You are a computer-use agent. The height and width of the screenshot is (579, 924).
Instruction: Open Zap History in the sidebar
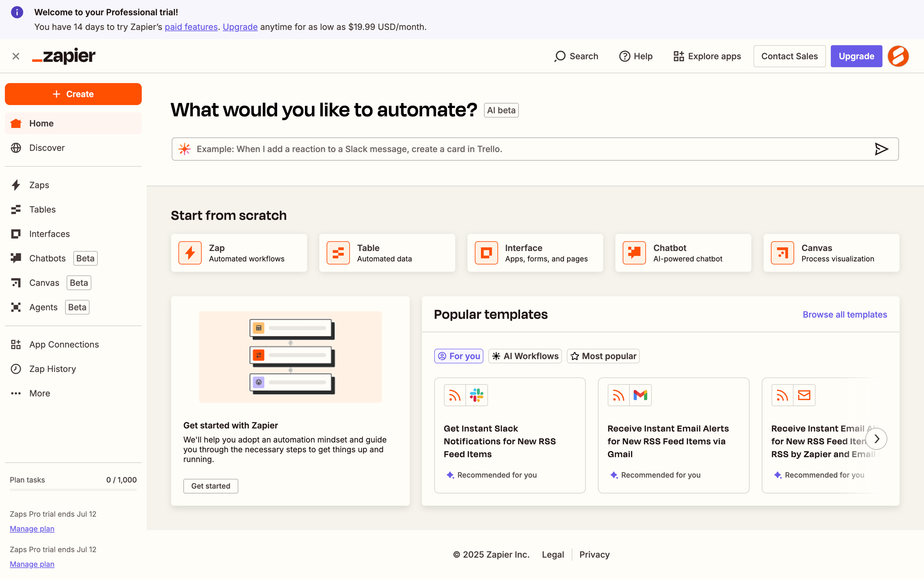(x=73, y=369)
